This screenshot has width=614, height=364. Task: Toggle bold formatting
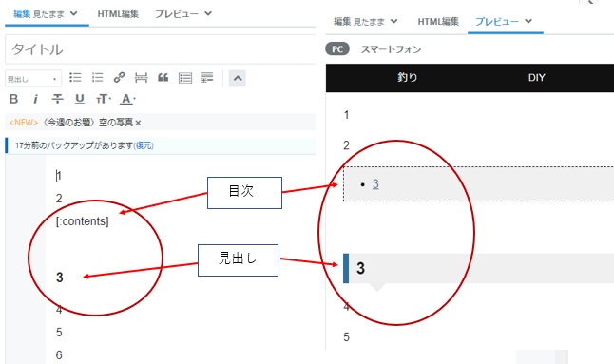pyautogui.click(x=13, y=99)
